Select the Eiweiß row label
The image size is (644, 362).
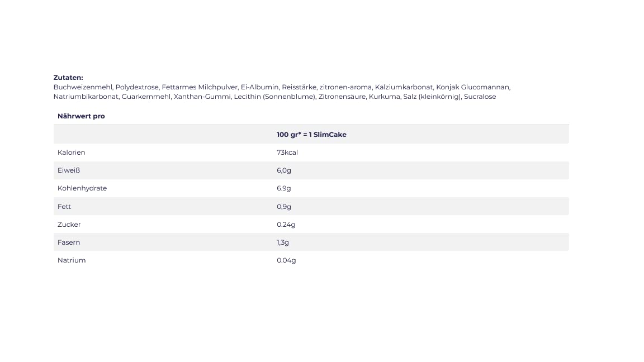click(x=69, y=170)
